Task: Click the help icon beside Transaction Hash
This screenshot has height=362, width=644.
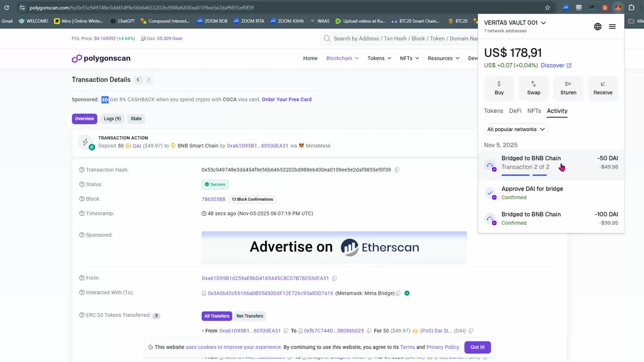Action: click(x=82, y=170)
